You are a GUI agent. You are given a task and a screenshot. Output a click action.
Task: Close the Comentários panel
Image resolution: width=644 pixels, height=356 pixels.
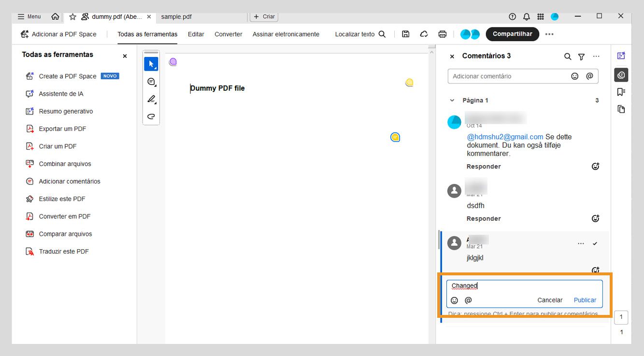tap(452, 57)
